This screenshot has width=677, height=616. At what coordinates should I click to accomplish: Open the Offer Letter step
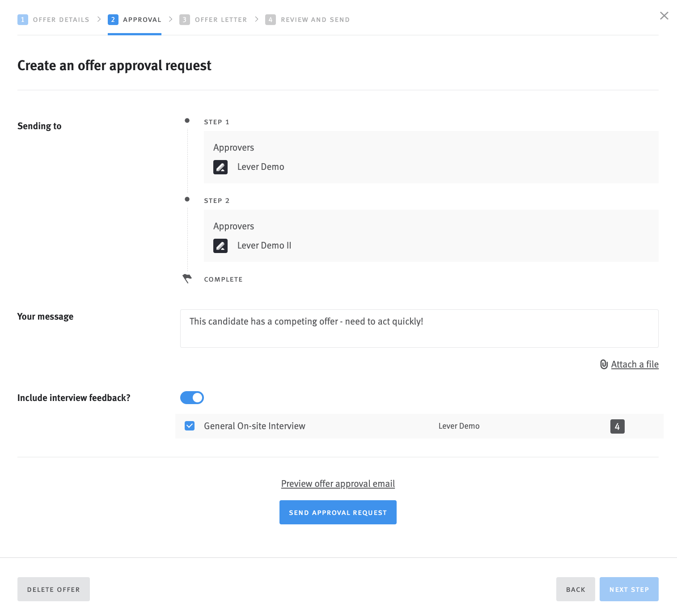[221, 19]
